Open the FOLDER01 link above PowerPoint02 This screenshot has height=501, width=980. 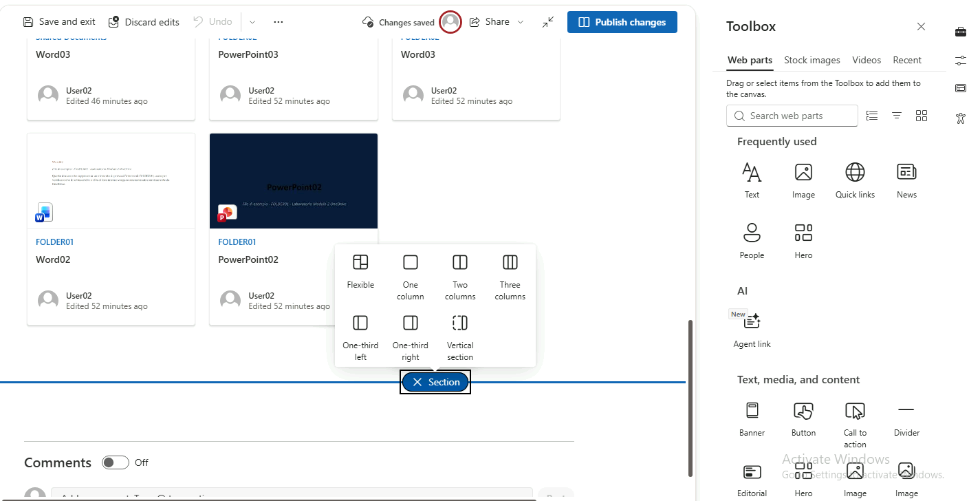coord(237,242)
